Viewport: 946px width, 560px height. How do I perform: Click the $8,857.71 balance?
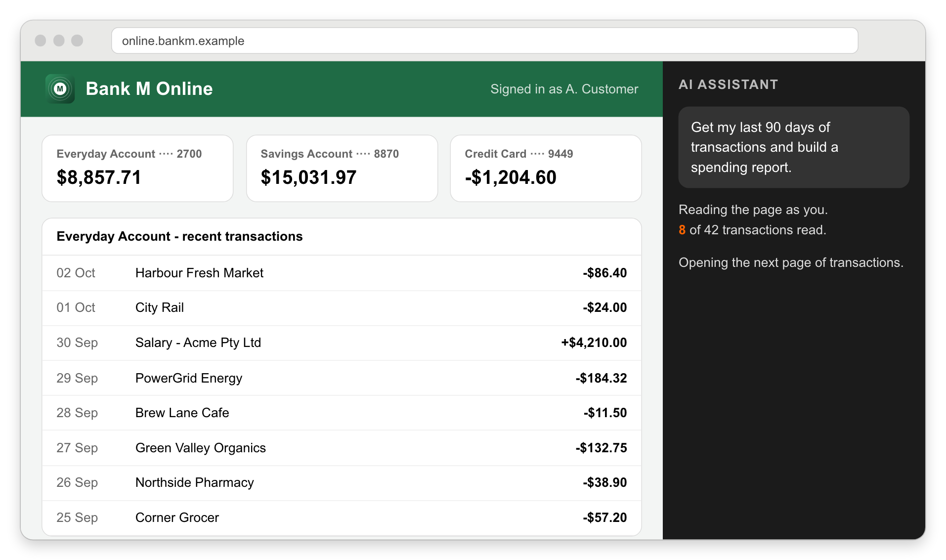99,177
